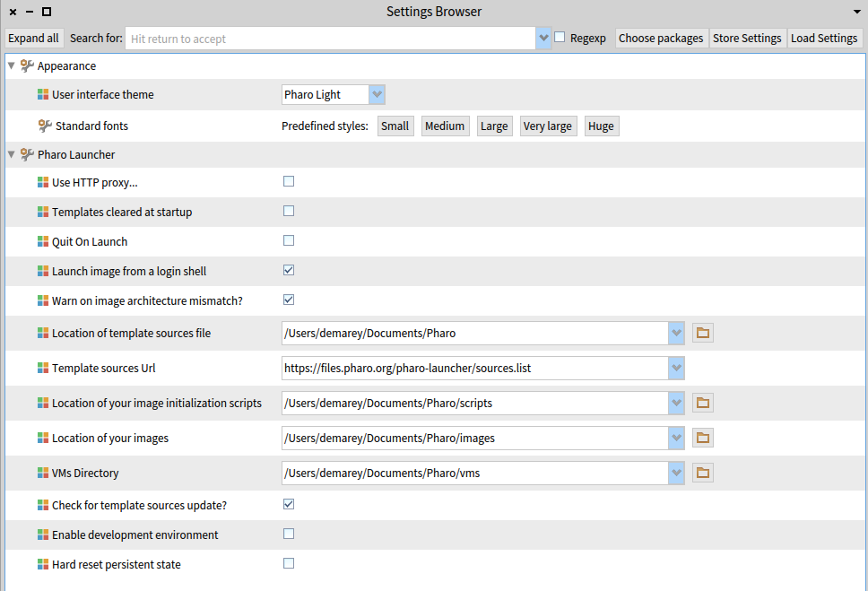Open the Settings Browser window menu arrow
The image size is (868, 591).
(x=857, y=12)
